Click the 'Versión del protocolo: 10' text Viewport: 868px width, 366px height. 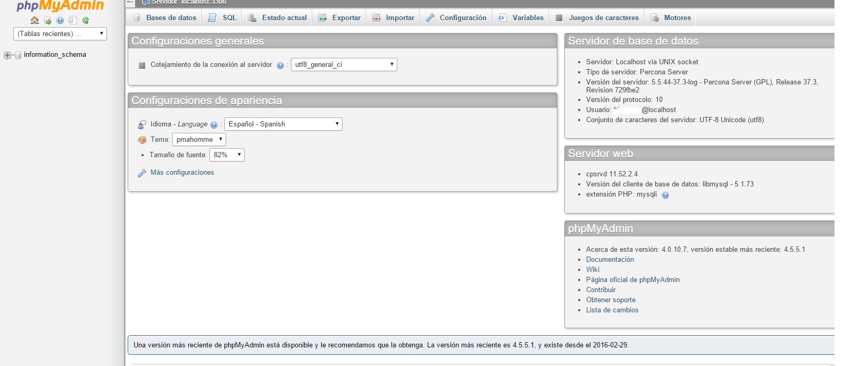click(x=624, y=99)
